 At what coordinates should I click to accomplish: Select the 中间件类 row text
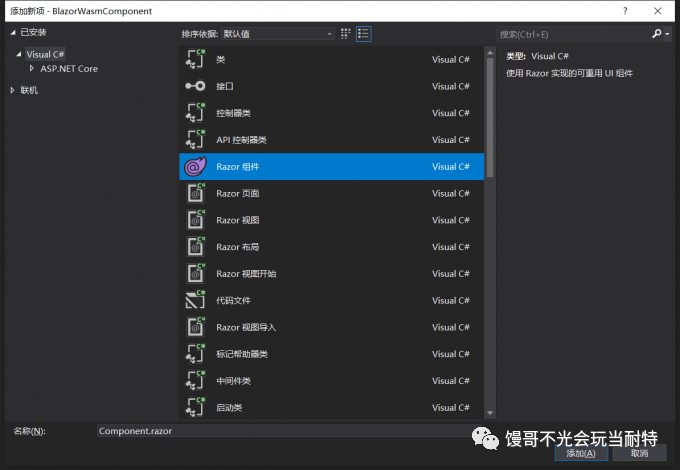point(233,381)
